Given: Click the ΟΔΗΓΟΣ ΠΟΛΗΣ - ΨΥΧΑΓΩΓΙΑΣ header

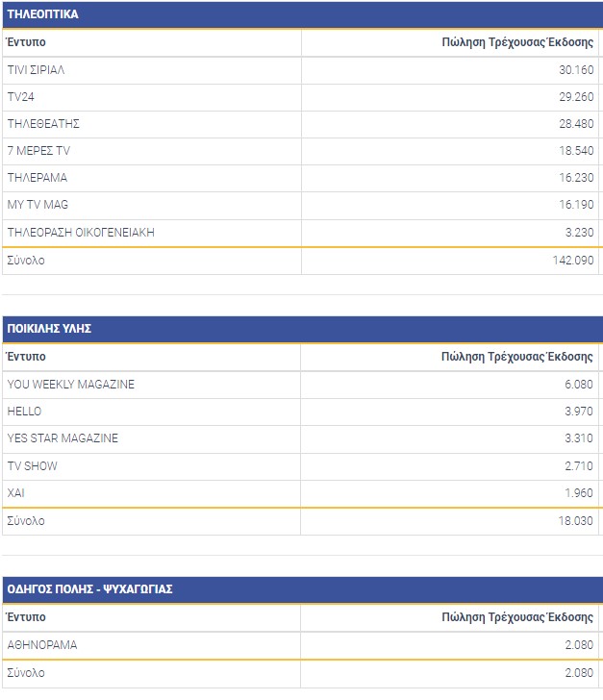Looking at the screenshot, I should tap(89, 589).
